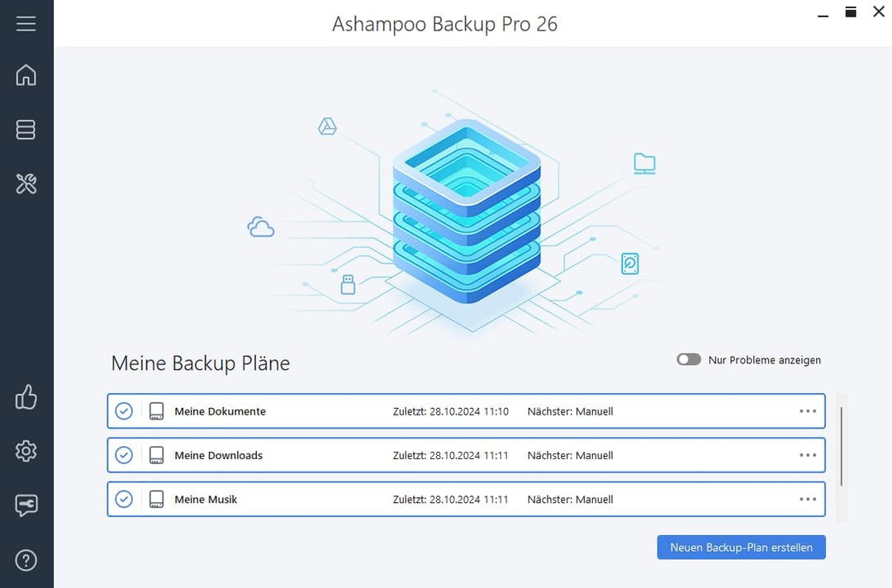Viewport: 892px width, 588px height.
Task: Open the Home screen via sidebar icon
Action: click(x=26, y=75)
